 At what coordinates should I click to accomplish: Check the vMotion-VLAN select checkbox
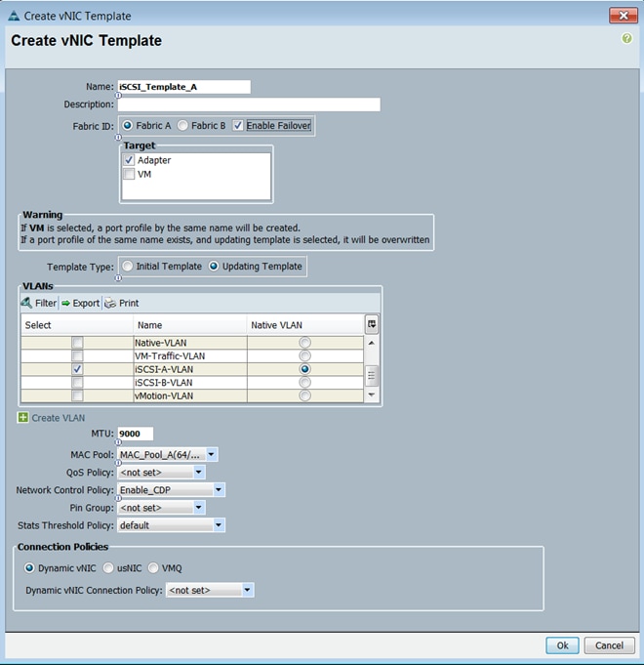77,395
